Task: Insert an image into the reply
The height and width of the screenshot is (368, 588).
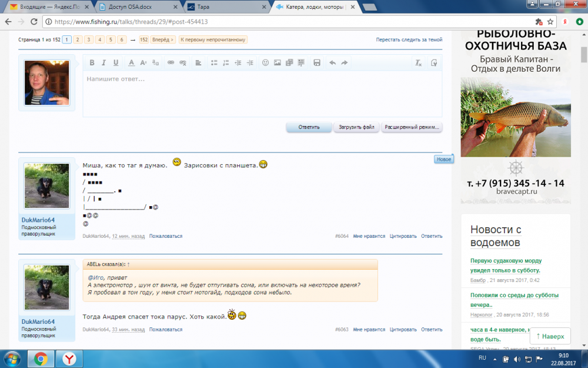Action: [x=277, y=63]
